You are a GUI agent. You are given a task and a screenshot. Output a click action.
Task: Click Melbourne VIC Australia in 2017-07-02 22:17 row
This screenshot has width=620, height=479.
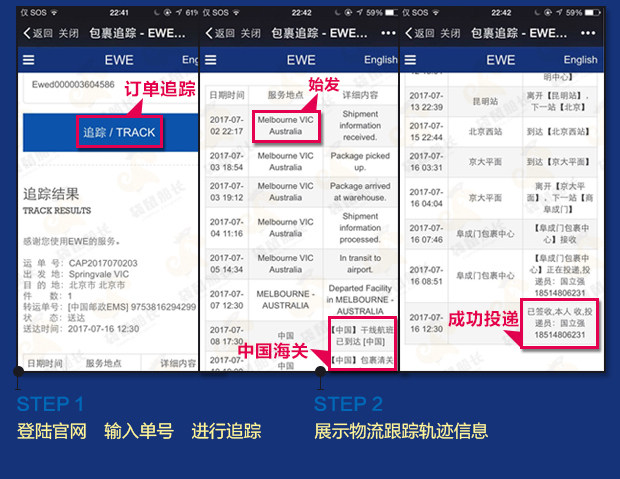[285, 125]
